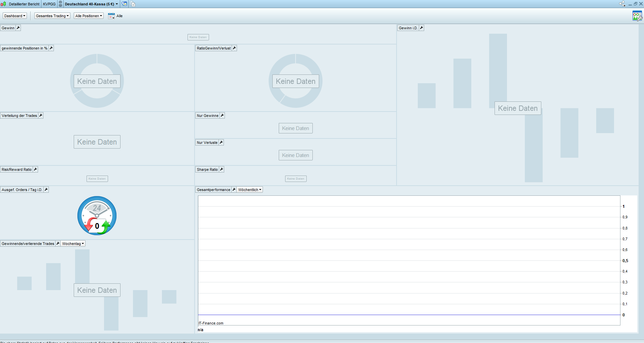Expand the Dashboard dropdown

click(15, 16)
